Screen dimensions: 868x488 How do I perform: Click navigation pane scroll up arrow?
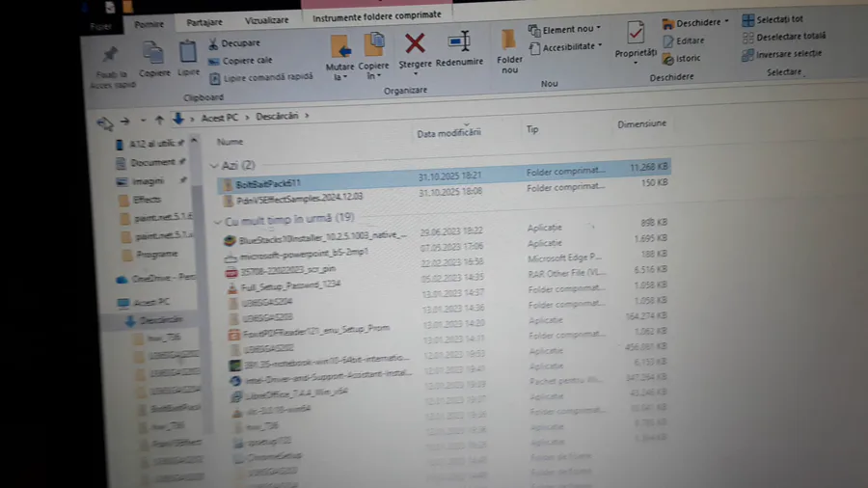[194, 141]
